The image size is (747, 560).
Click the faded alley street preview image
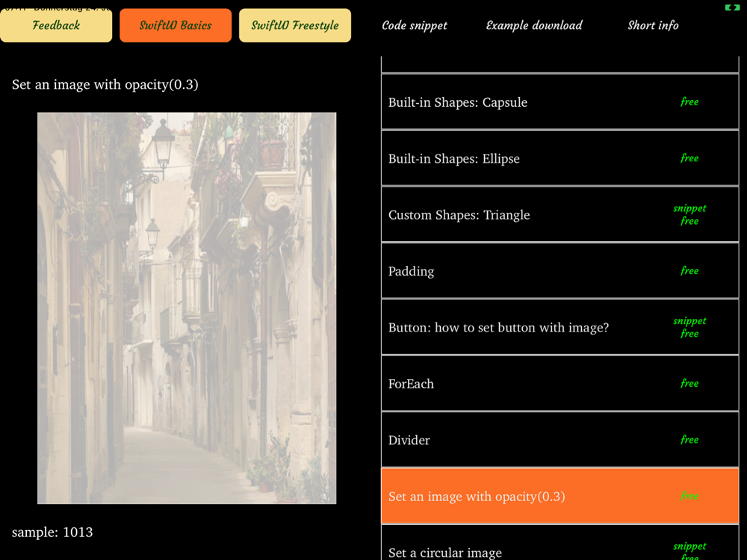[187, 308]
